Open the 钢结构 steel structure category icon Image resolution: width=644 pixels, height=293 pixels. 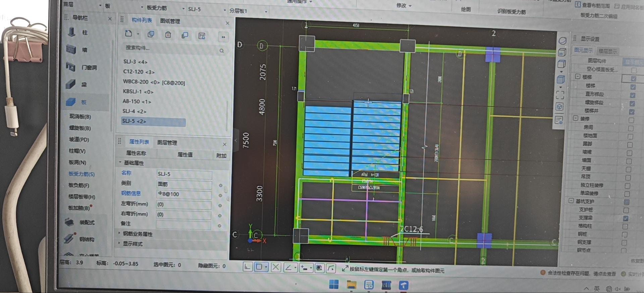[69, 238]
